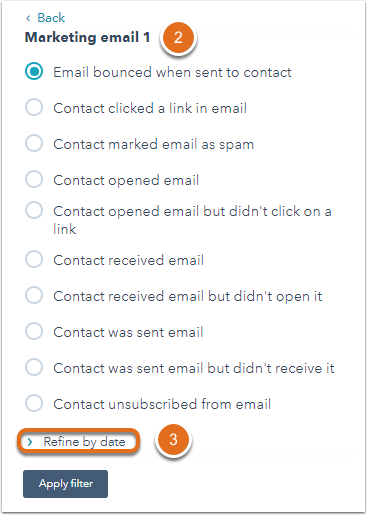
Task: Click the back chevron arrow icon
Action: click(x=28, y=18)
